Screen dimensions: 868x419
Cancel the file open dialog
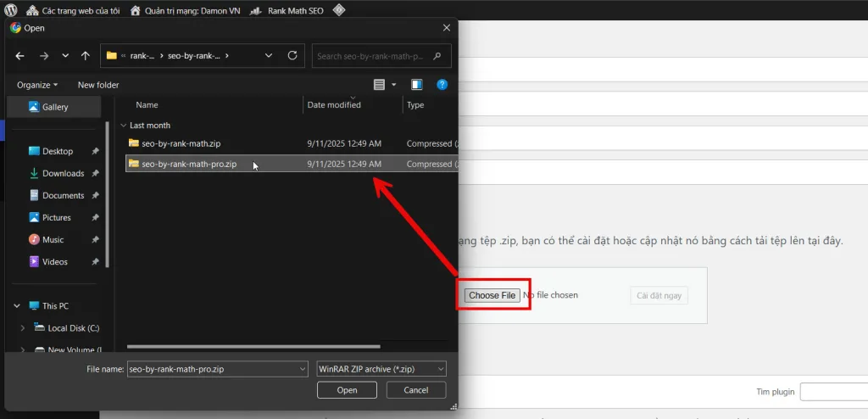(x=415, y=390)
